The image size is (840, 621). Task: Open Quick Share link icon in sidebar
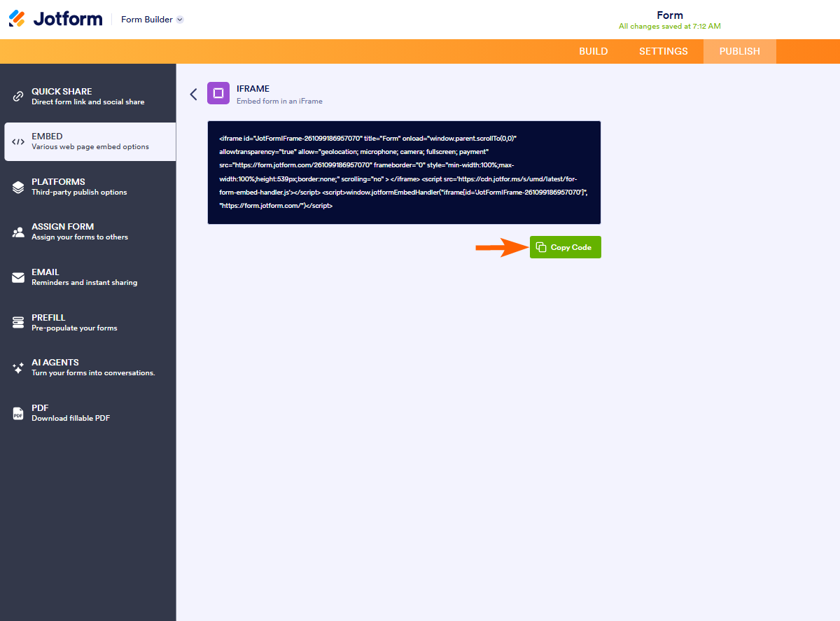18,97
